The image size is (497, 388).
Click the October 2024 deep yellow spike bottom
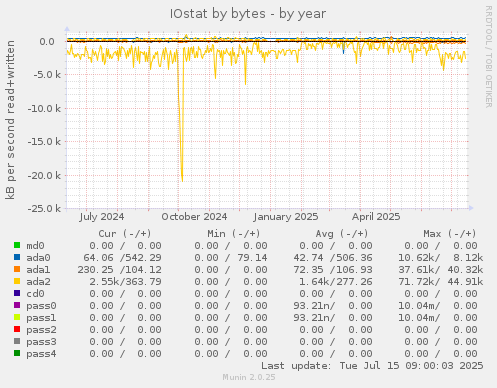182,180
